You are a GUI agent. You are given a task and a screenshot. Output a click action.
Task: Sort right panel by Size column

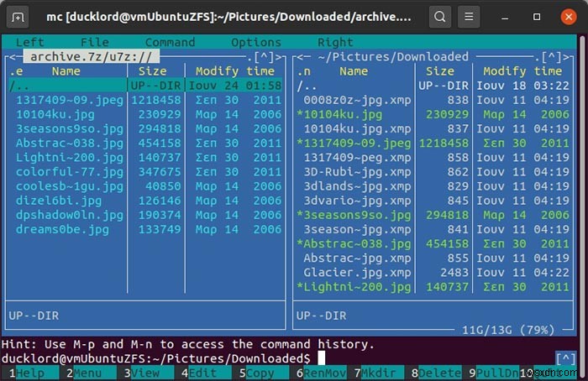[x=440, y=71]
